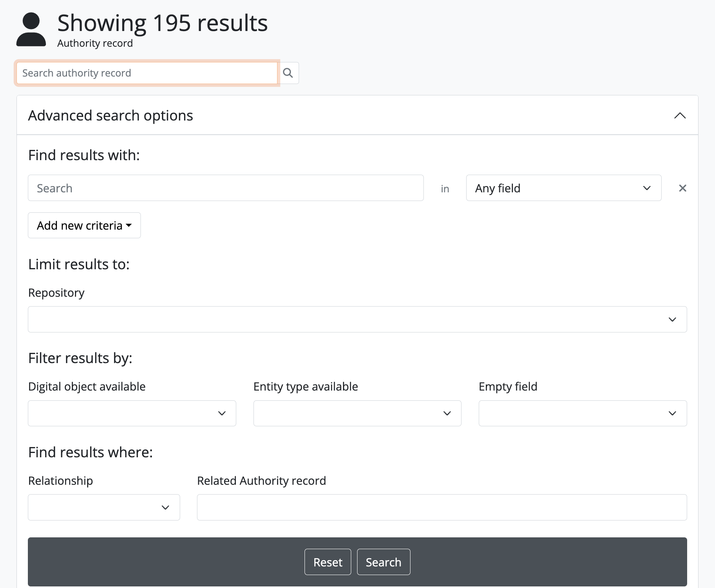Open Digital object available dropdown
Image resolution: width=715 pixels, height=588 pixels.
coord(132,413)
